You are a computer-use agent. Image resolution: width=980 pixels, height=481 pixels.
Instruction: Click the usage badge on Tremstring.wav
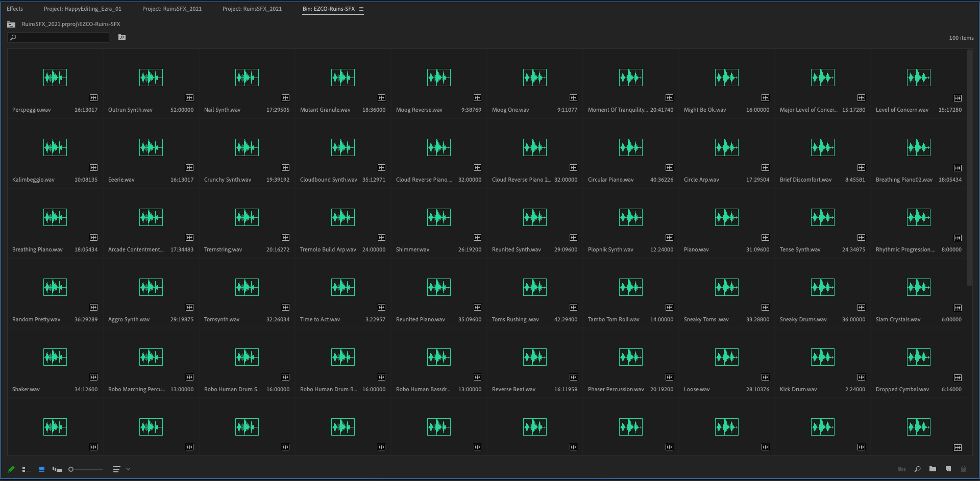pos(285,237)
